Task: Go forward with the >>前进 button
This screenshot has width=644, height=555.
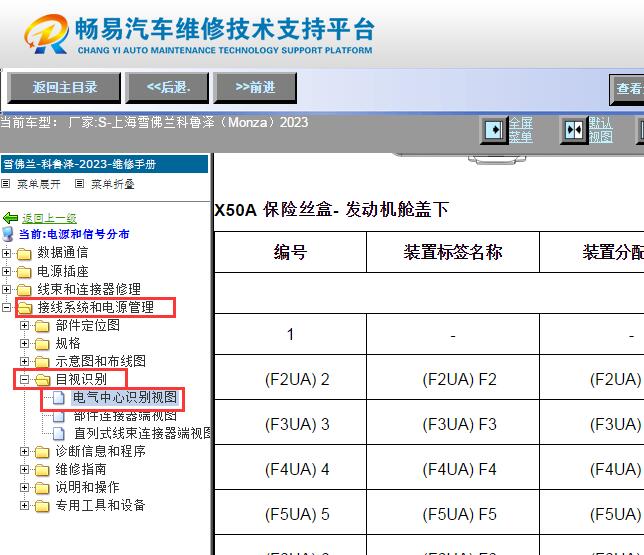Action: coord(255,88)
